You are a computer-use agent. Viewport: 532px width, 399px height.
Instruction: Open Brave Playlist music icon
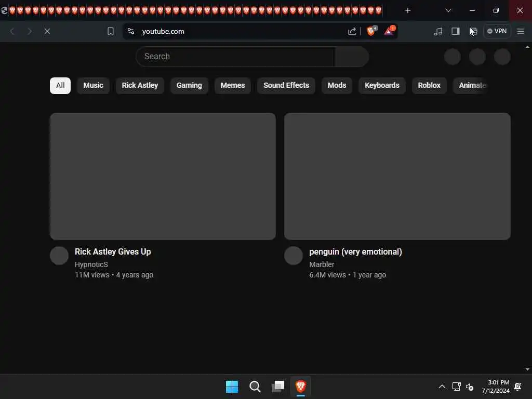tap(438, 31)
